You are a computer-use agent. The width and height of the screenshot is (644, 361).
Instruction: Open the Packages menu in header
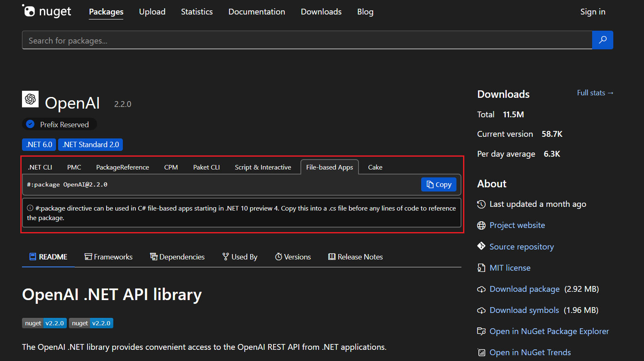[x=106, y=12]
